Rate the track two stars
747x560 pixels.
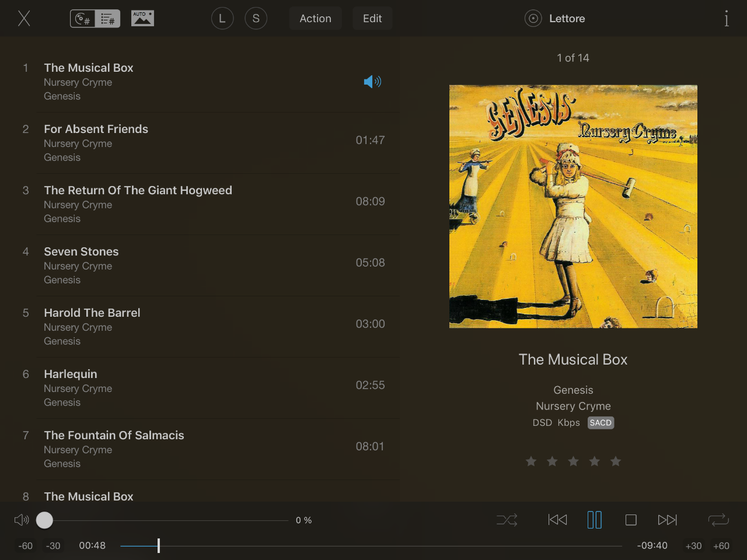(552, 461)
